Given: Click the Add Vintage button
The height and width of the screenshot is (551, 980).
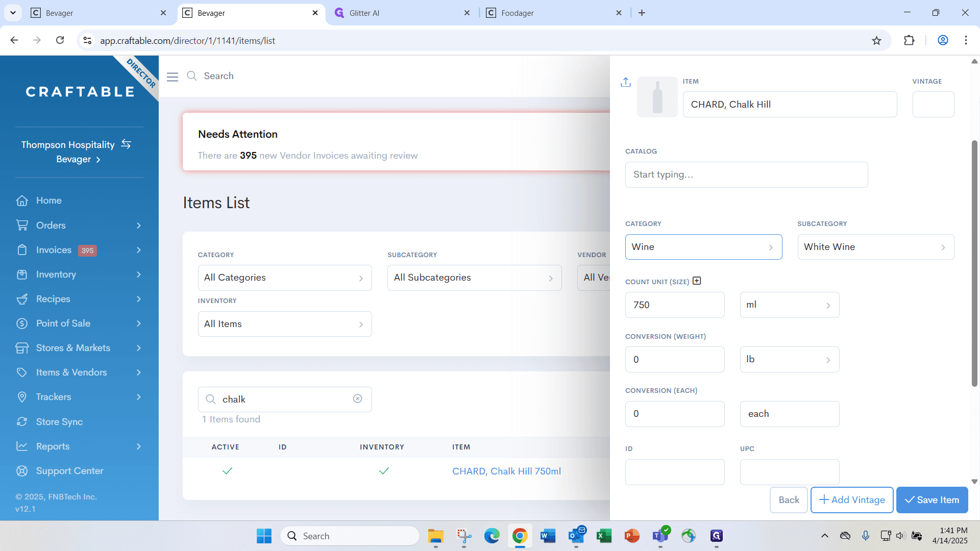Looking at the screenshot, I should pos(852,500).
